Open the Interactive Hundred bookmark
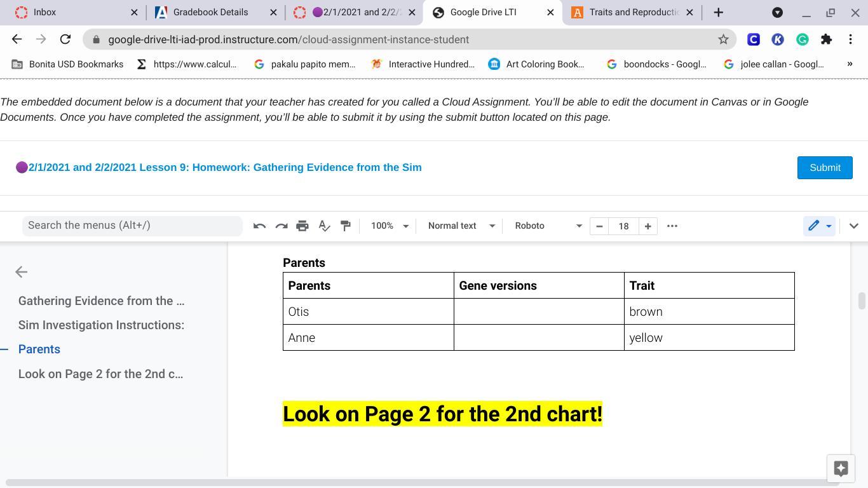Viewport: 868px width, 488px height. (423, 64)
